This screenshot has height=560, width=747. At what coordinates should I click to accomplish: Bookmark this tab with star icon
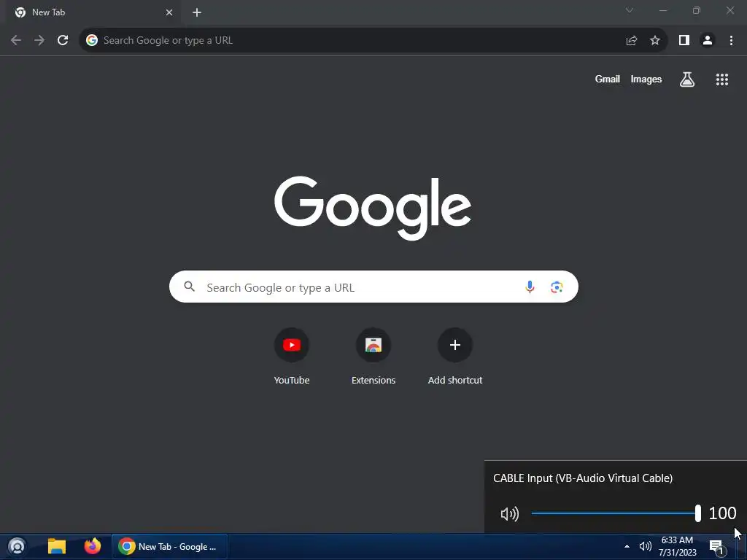coord(655,41)
